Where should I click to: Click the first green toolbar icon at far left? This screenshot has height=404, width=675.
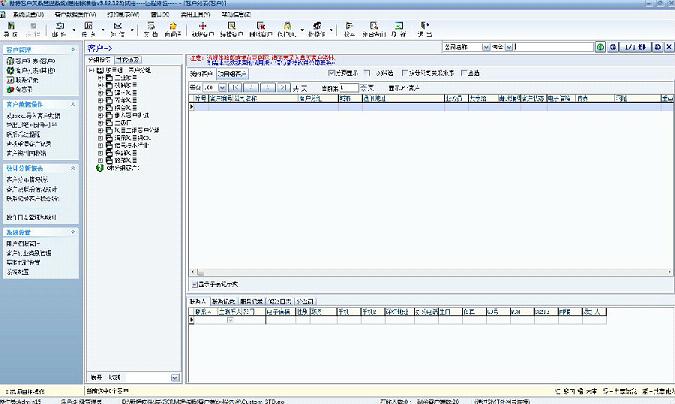coord(12,26)
